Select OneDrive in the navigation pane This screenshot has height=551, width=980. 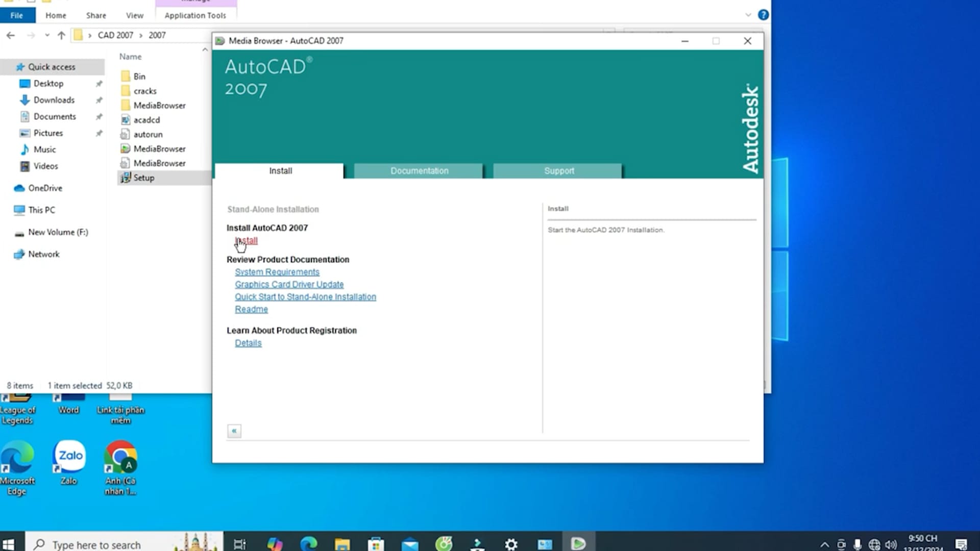point(45,188)
